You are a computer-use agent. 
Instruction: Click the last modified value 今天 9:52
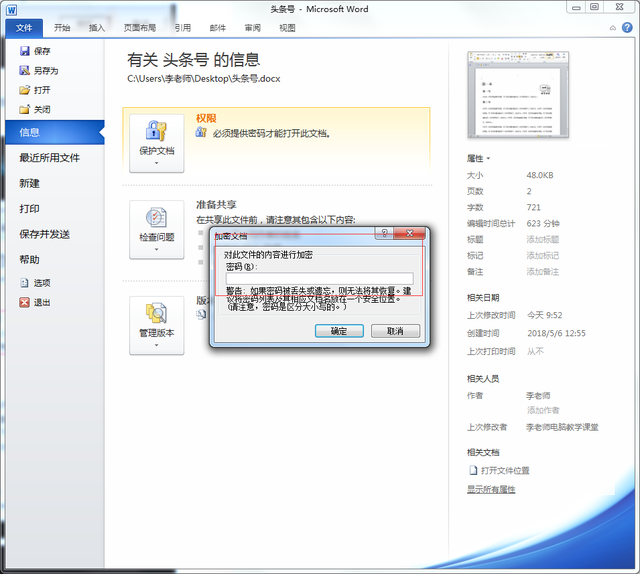(545, 316)
